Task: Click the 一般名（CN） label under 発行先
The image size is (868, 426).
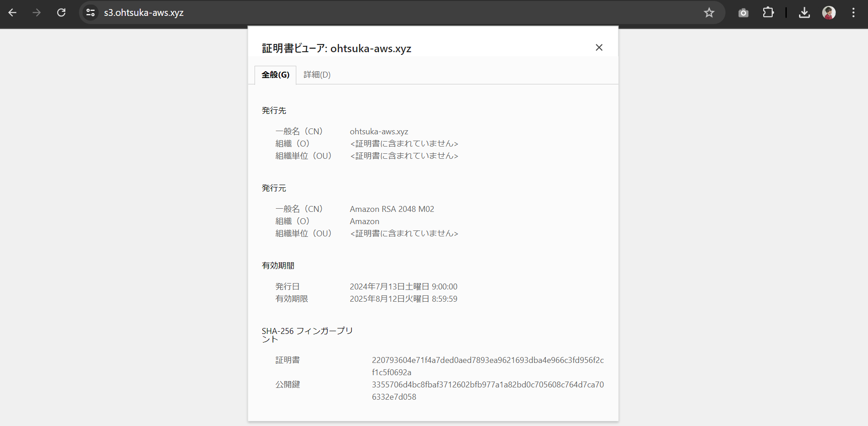Action: click(299, 132)
